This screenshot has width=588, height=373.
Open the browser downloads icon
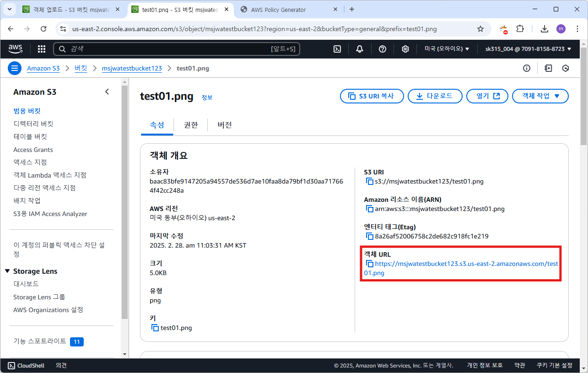click(x=545, y=29)
